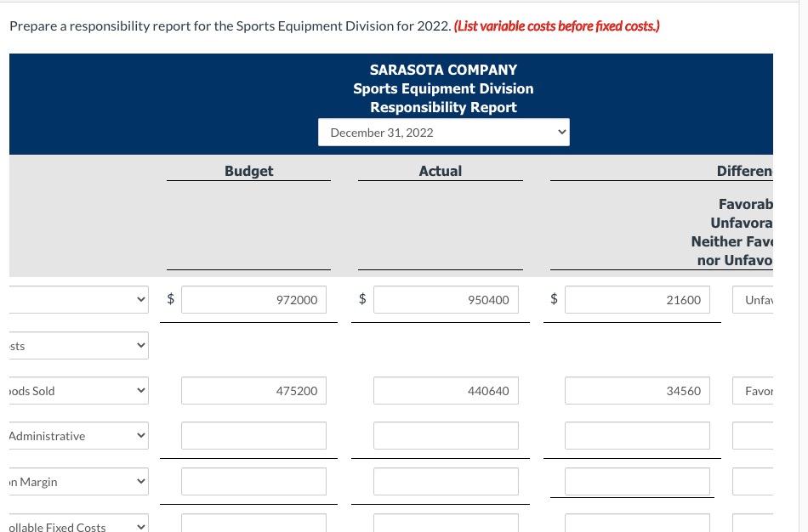Select the Difference field showing 21600
Viewport: 808px width, 532px height.
637,300
